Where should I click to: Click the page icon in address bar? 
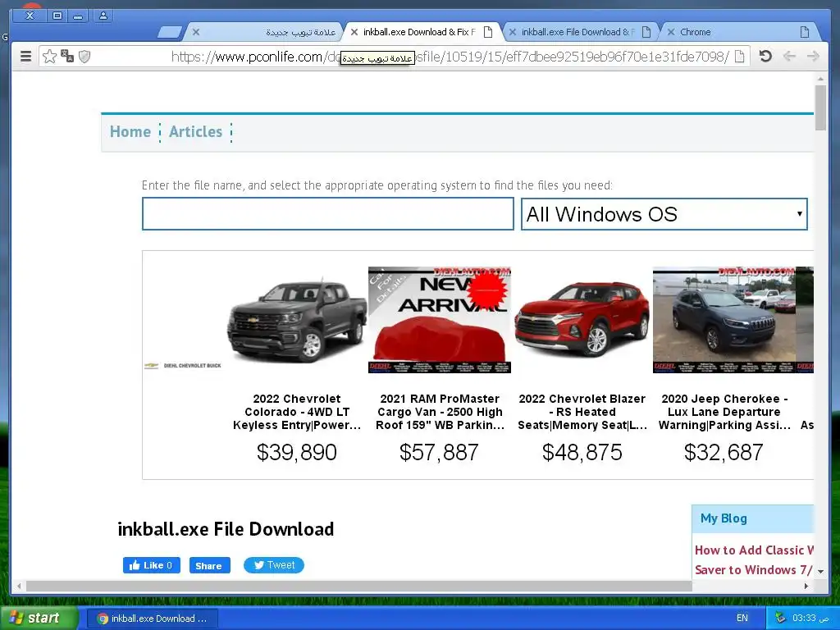click(740, 57)
